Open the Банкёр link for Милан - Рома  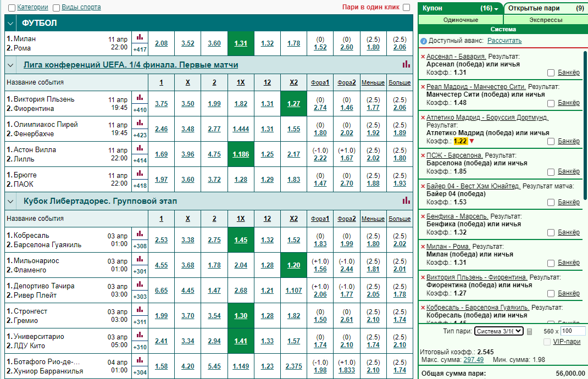569,263
